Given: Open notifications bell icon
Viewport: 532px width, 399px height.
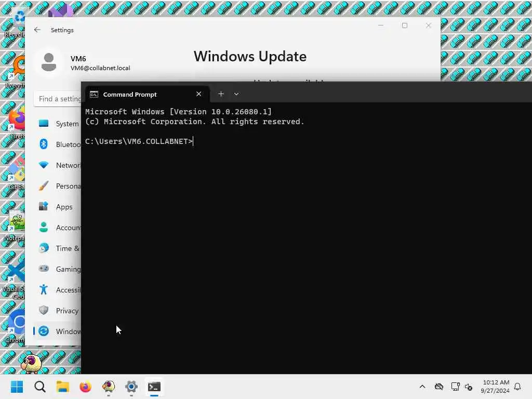Looking at the screenshot, I should tap(517, 387).
